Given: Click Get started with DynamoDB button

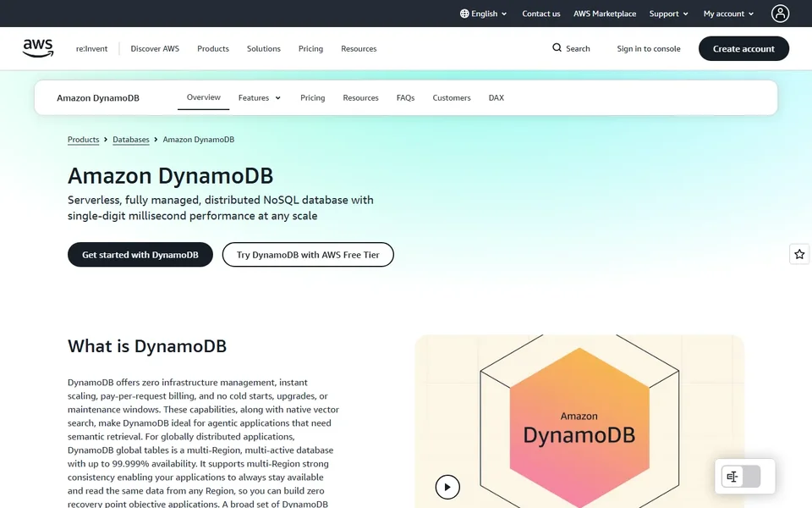Looking at the screenshot, I should click(140, 255).
